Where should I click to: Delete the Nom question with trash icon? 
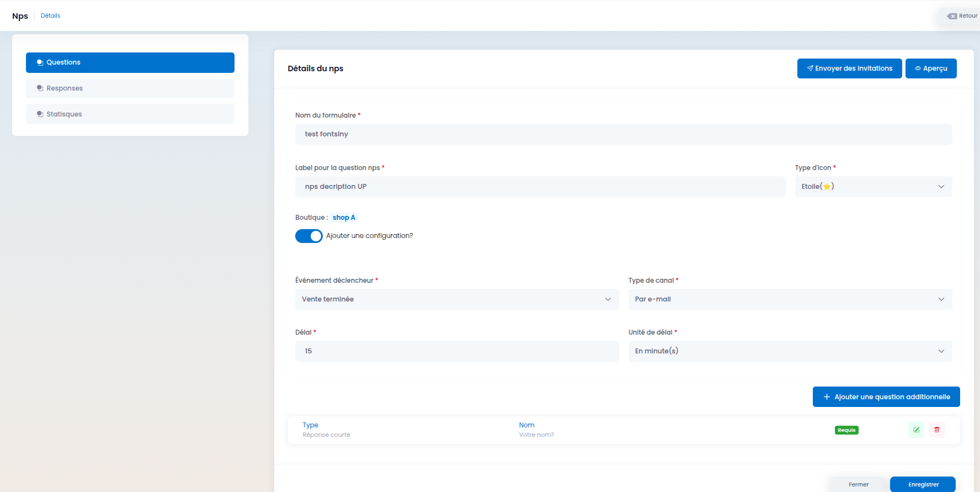tap(937, 430)
